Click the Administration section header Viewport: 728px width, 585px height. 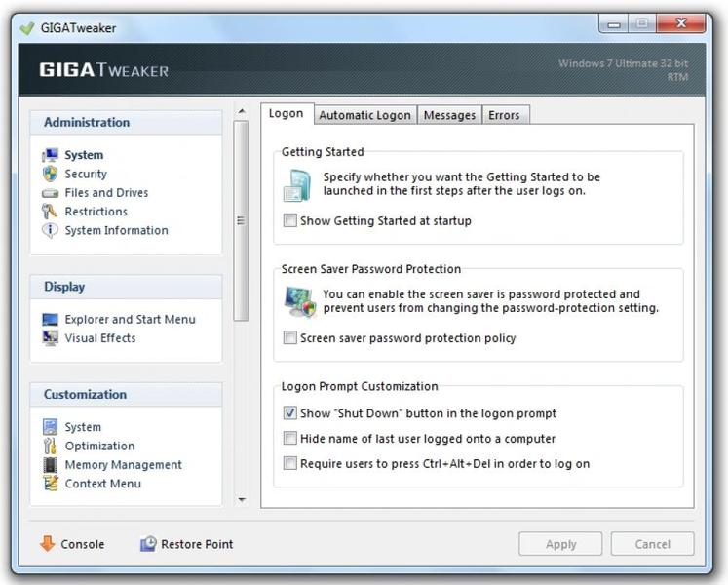coord(126,123)
